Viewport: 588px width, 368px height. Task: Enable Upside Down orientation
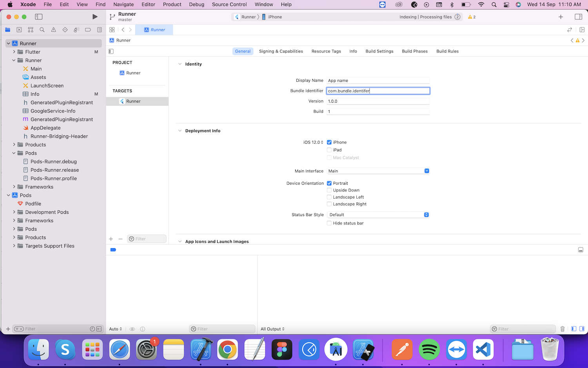329,190
